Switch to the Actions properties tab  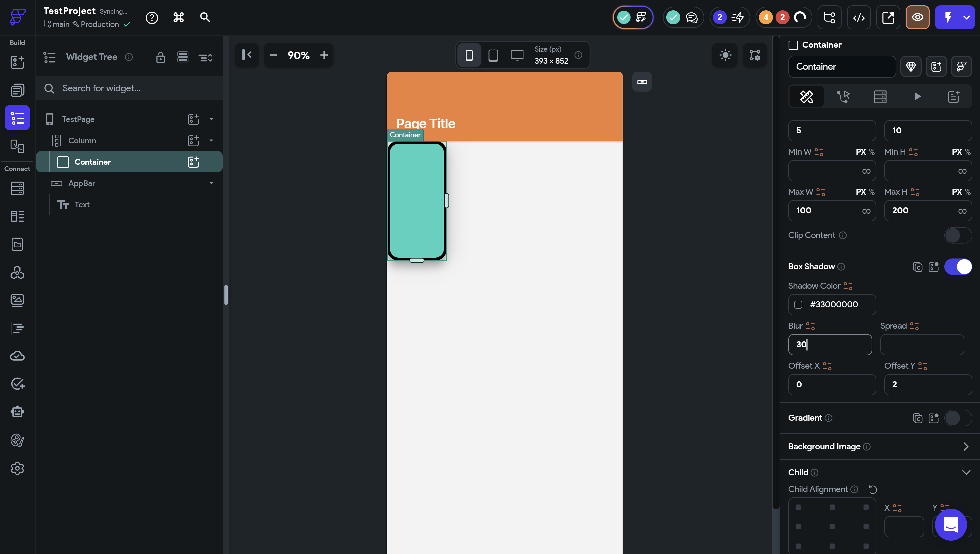click(x=843, y=97)
